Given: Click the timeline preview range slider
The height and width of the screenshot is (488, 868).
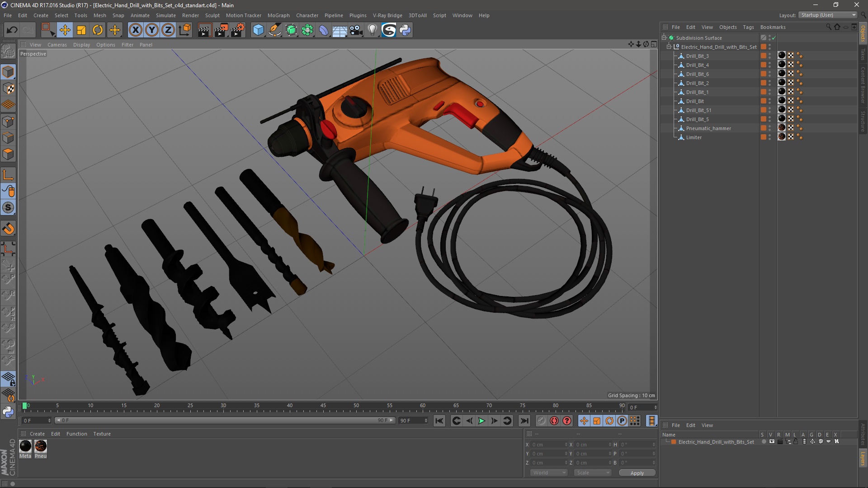Looking at the screenshot, I should [x=225, y=421].
